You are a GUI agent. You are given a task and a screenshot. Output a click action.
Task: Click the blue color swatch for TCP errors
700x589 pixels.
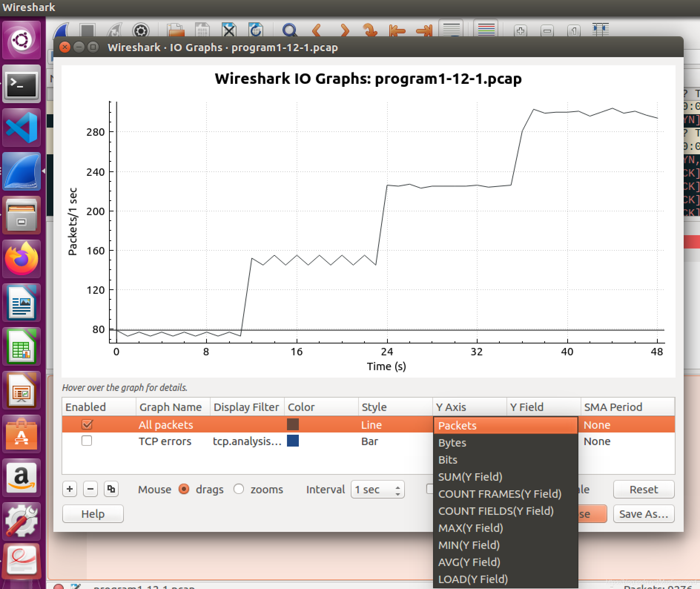tap(293, 441)
